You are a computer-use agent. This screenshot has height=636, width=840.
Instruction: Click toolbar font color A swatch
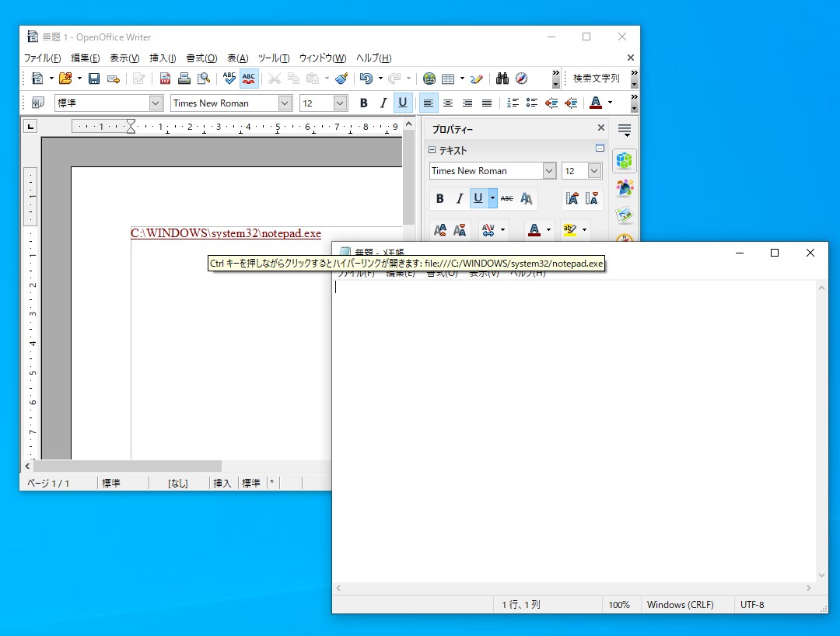click(596, 103)
